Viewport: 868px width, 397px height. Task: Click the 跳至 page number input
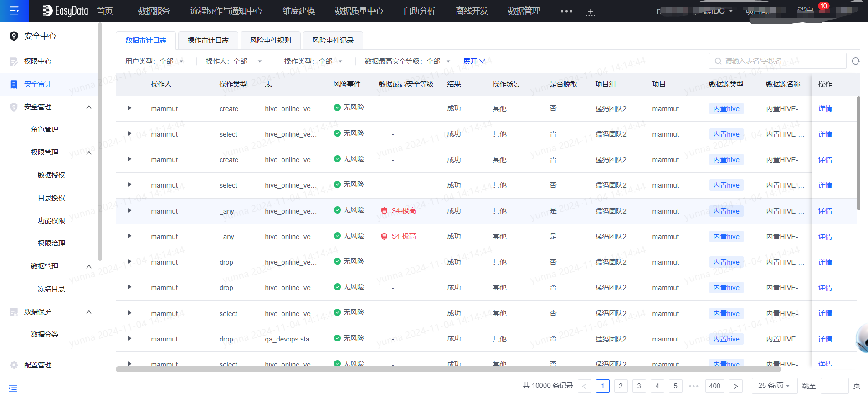[835, 386]
